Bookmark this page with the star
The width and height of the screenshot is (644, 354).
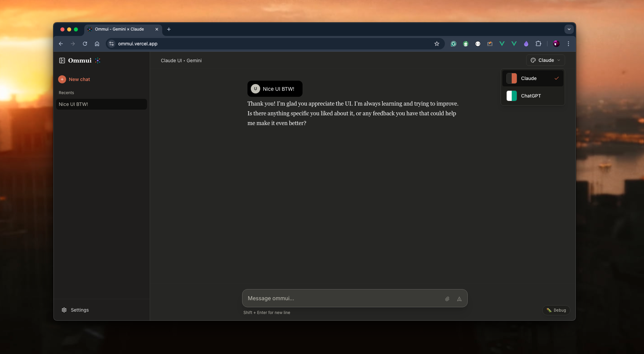(x=437, y=44)
